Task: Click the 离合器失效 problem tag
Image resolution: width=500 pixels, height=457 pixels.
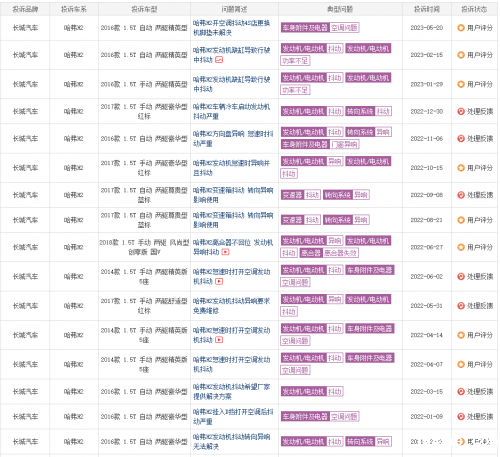Action: [340, 253]
